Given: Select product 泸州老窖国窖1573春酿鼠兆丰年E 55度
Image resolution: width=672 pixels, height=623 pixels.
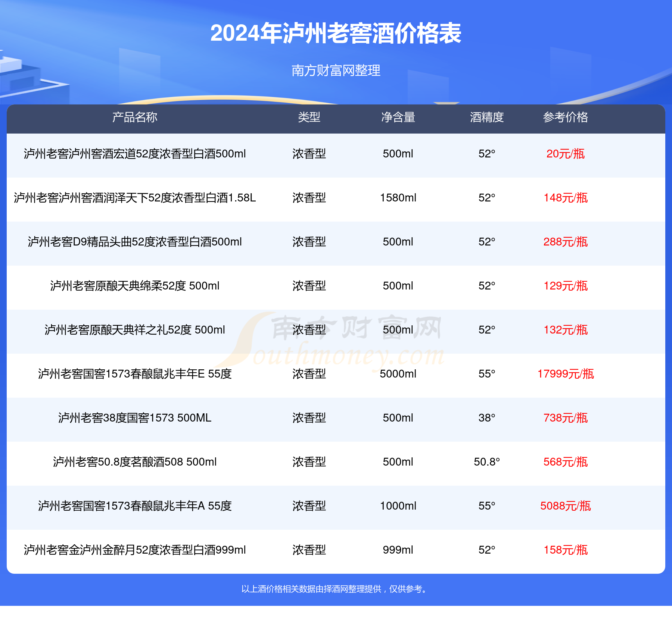Looking at the screenshot, I should tap(135, 374).
